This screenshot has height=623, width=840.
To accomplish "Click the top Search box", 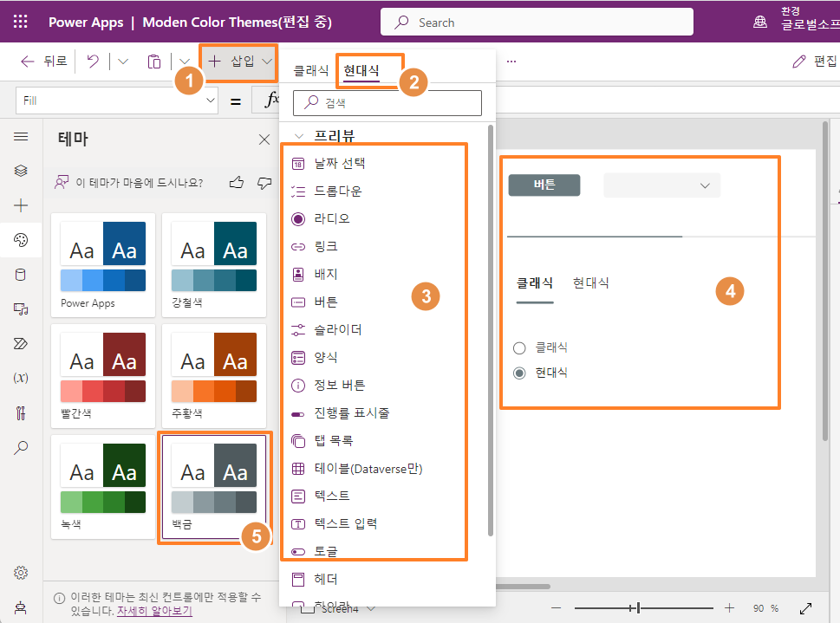I will (537, 22).
